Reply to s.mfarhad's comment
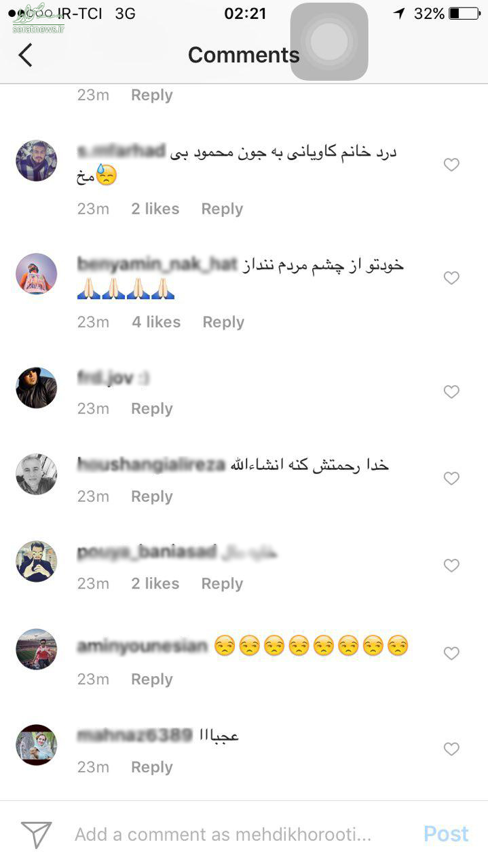 coord(222,209)
